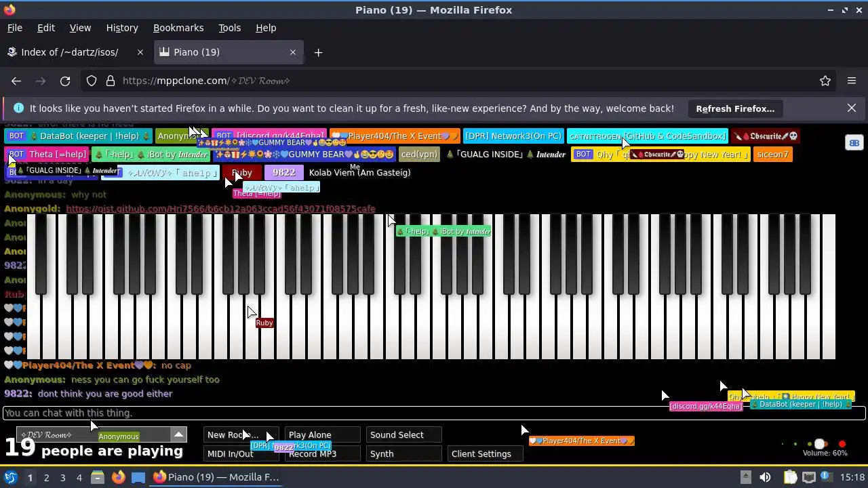
Task: Select the Ruby player tag in list
Action: tap(242, 173)
